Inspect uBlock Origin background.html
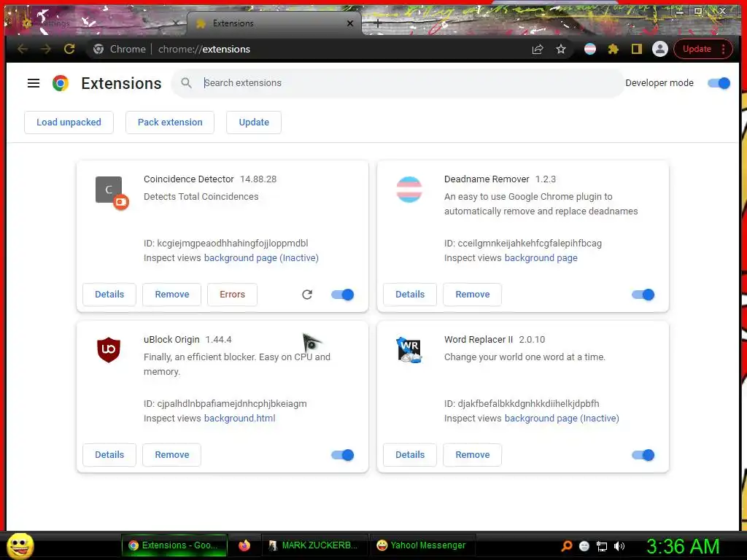 (x=239, y=419)
